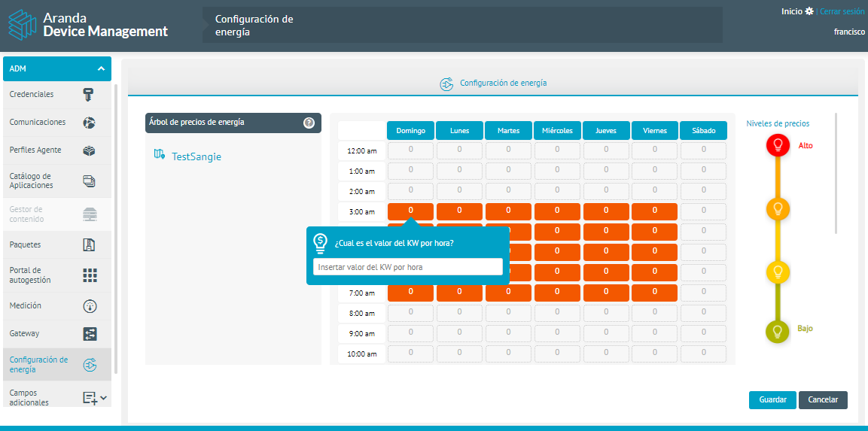Screen dimensions: 868x431
Task: Select the Viernes column header
Action: click(x=655, y=131)
